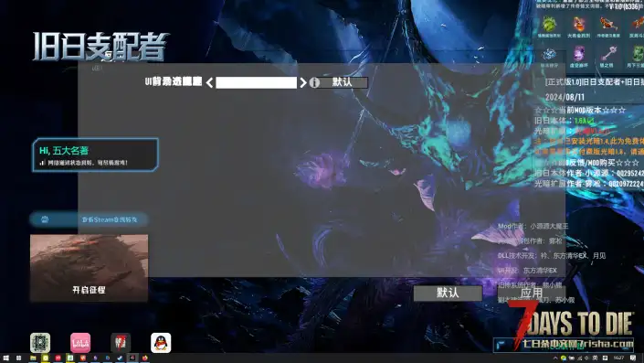Click the 开启征程 start journey thumbnail
The width and height of the screenshot is (644, 363).
coord(90,268)
